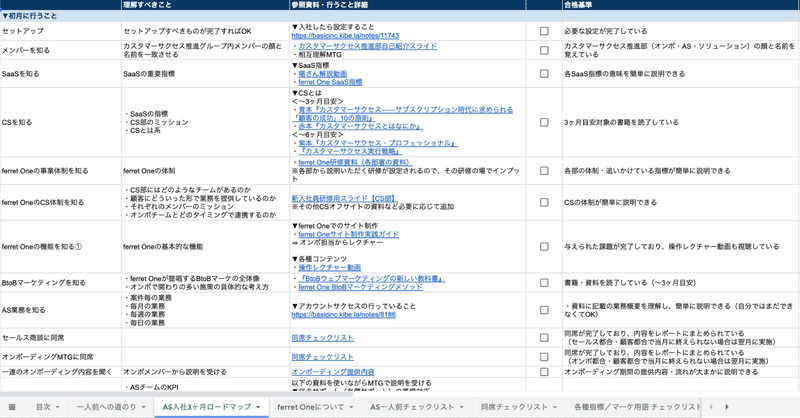Select the ferret Oneの基本的な機能 cell
Image resolution: width=800 pixels, height=418 pixels.
206,247
